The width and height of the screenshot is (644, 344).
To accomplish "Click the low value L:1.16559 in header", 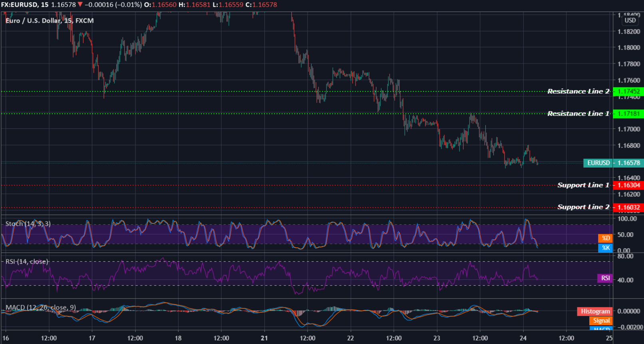I will pyautogui.click(x=228, y=5).
